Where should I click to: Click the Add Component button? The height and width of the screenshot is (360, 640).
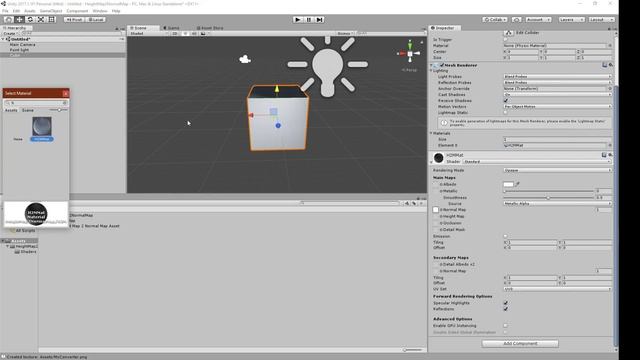pyautogui.click(x=520, y=344)
